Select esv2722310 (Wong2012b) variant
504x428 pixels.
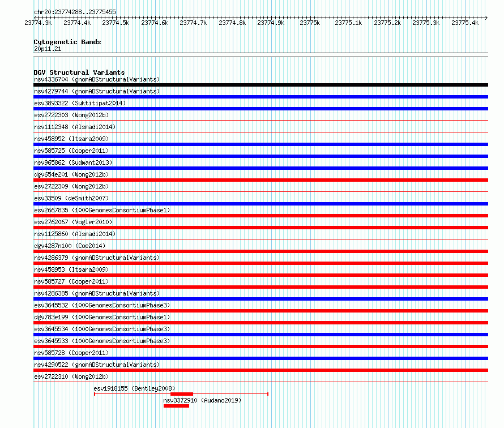coord(71,376)
